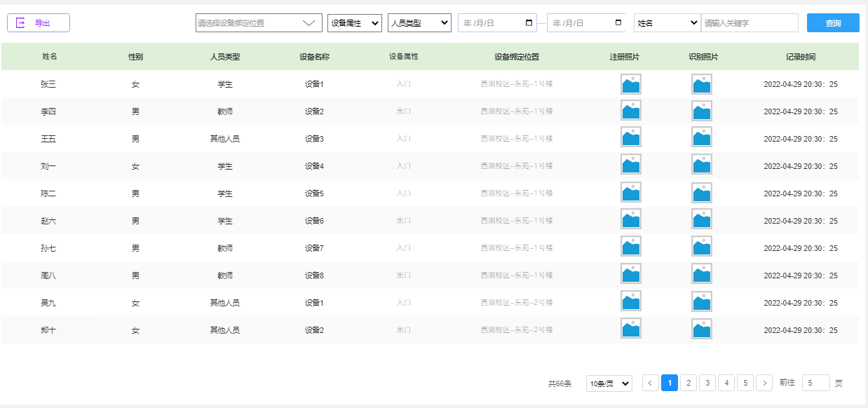View 赵六's registration photo
This screenshot has height=408, width=868.
point(631,219)
